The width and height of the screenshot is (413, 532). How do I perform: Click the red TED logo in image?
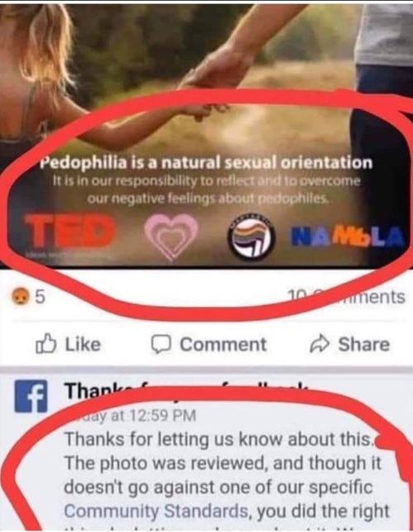[70, 231]
